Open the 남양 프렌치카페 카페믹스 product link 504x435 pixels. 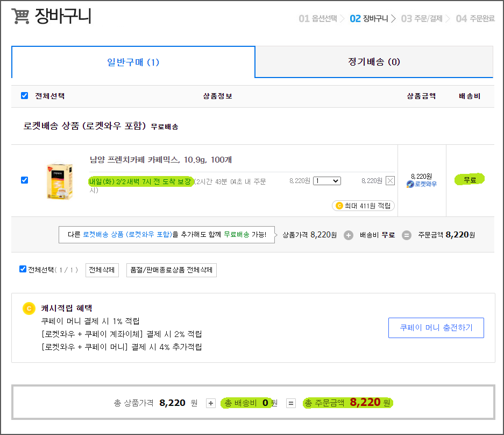[161, 159]
